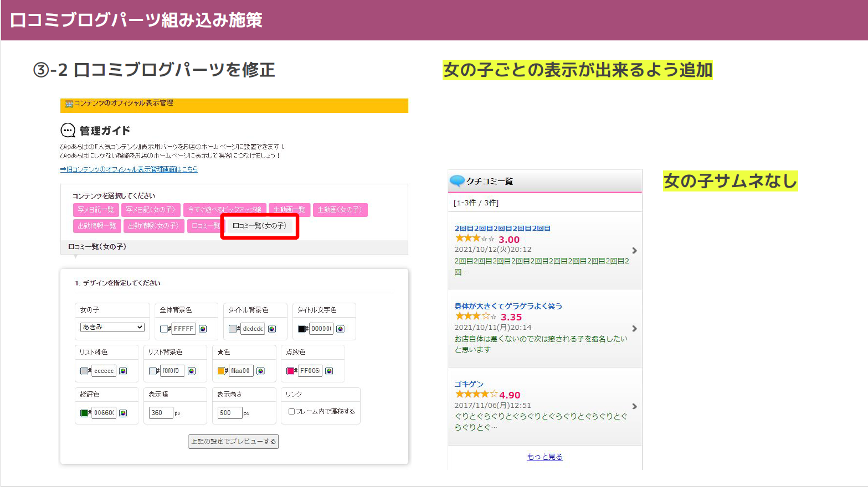Click the speech bubble icon beside 管理ガイド

[68, 131]
